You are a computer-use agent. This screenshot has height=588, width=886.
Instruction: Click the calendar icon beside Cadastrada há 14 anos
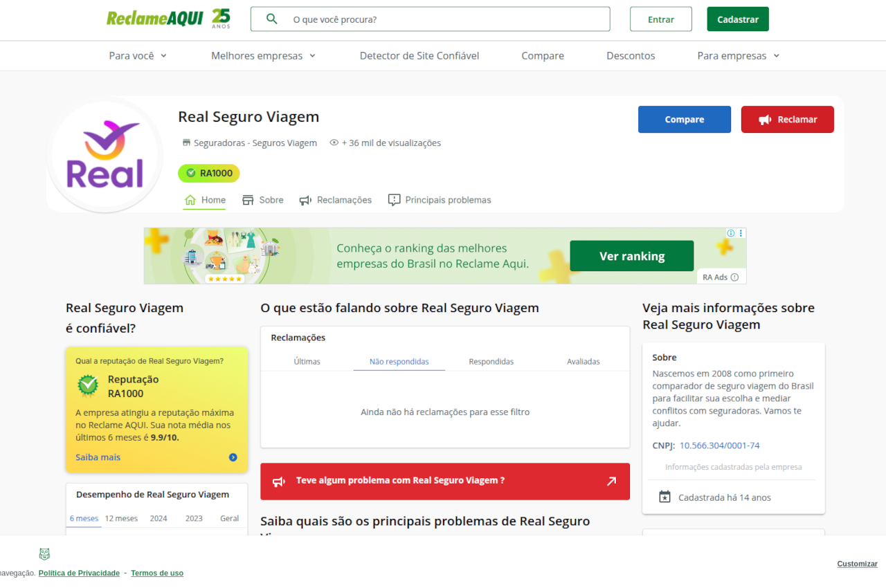point(664,497)
